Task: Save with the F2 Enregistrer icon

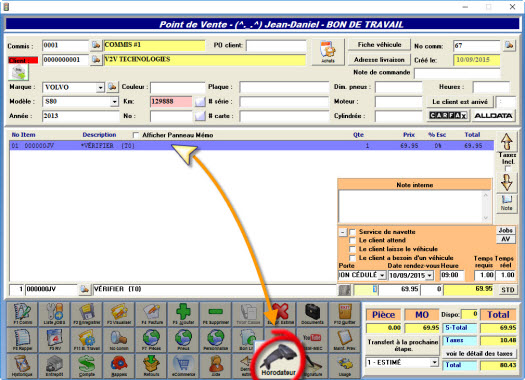Action: pos(87,314)
